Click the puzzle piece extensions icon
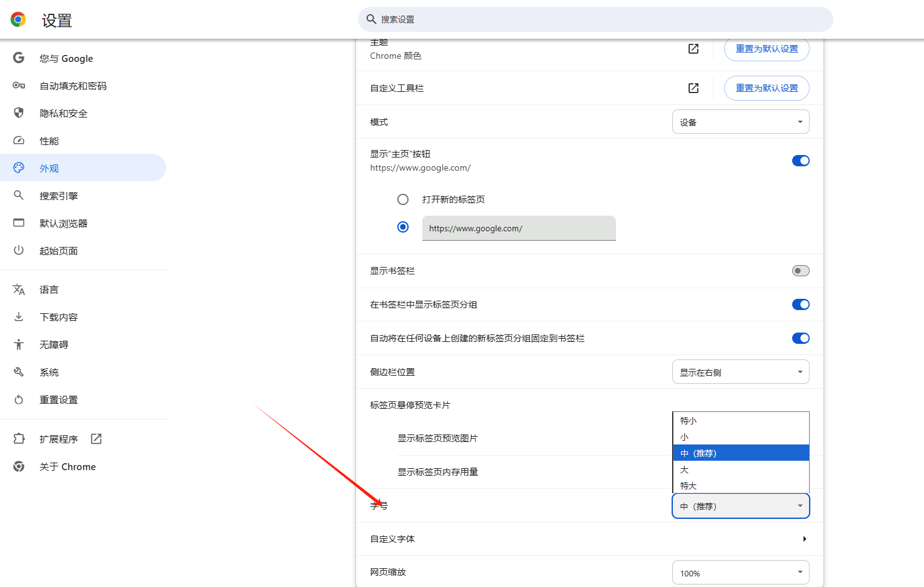 pyautogui.click(x=19, y=439)
